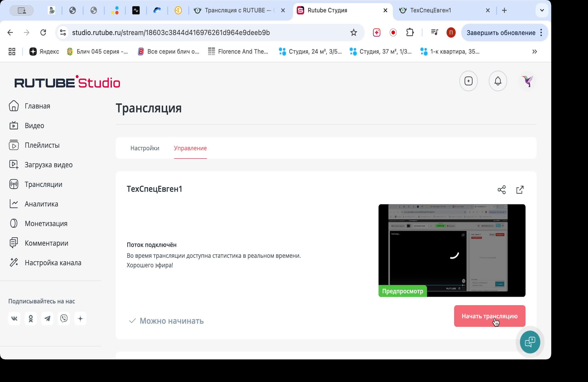Open the hummingbird profile avatar

tap(527, 81)
